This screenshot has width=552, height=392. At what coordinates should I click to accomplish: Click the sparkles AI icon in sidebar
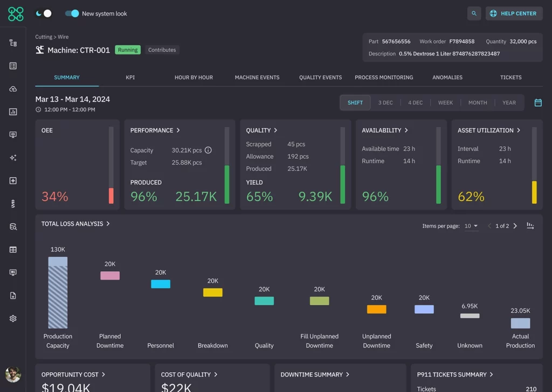[x=13, y=158]
